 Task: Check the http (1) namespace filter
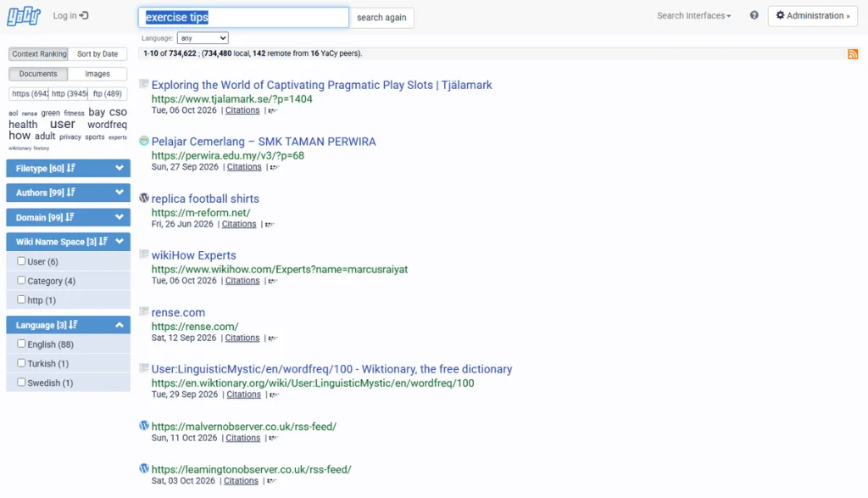point(21,299)
